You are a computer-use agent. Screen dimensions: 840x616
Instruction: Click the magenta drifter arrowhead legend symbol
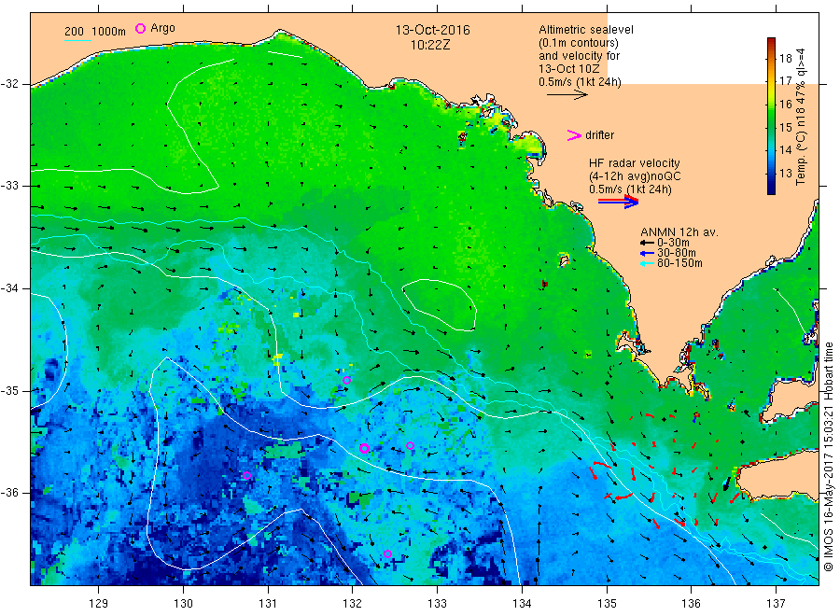point(574,135)
